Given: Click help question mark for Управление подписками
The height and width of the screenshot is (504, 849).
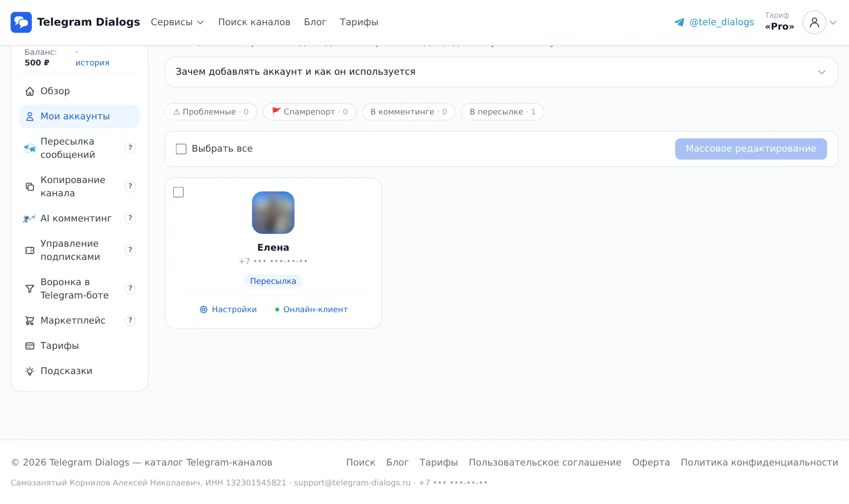Looking at the screenshot, I should 130,250.
